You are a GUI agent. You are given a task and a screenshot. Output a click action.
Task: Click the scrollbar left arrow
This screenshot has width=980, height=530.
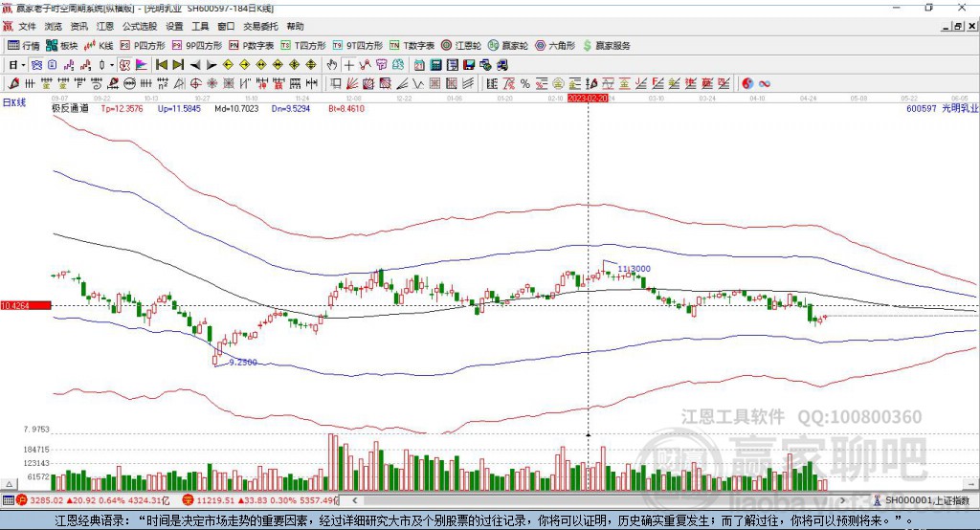pos(354,500)
